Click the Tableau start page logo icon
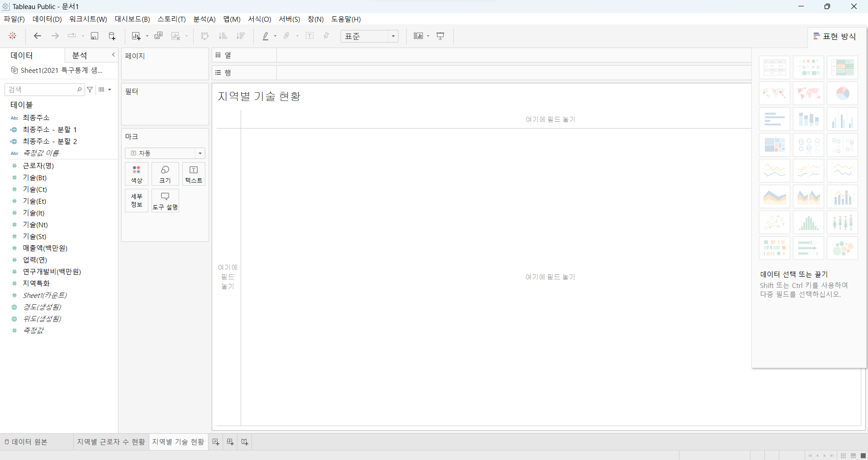The width and height of the screenshot is (868, 460). (x=13, y=36)
